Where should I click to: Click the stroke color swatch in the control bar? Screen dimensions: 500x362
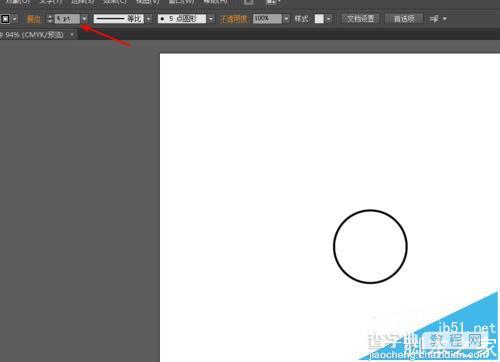(5, 19)
